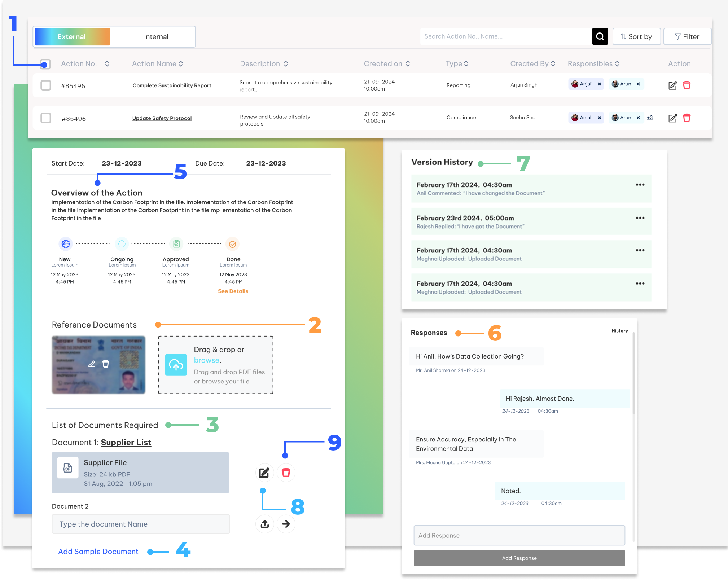Delete the Complete Sustainability Report row
Image resolution: width=728 pixels, height=580 pixels.
click(687, 85)
